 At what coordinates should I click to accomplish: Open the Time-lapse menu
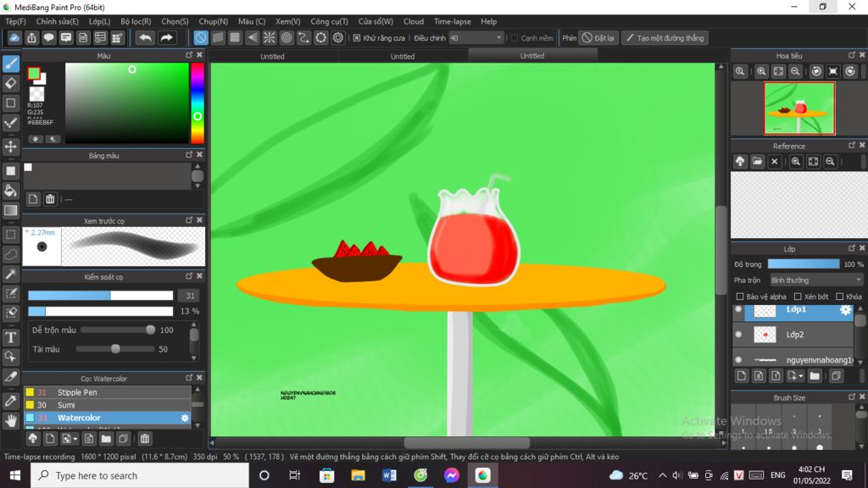point(453,21)
